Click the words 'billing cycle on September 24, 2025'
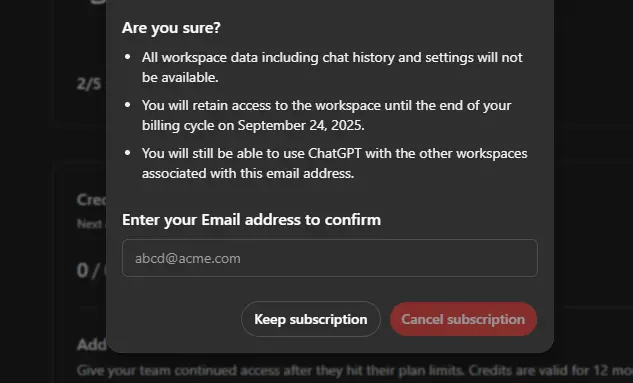Viewport: 633px width, 383px height. point(253,126)
